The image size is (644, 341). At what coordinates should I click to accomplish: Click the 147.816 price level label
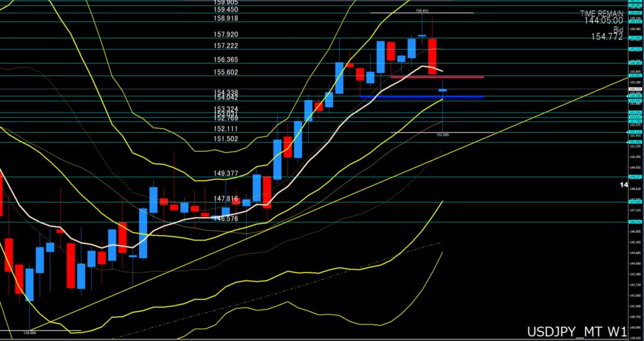(x=225, y=198)
